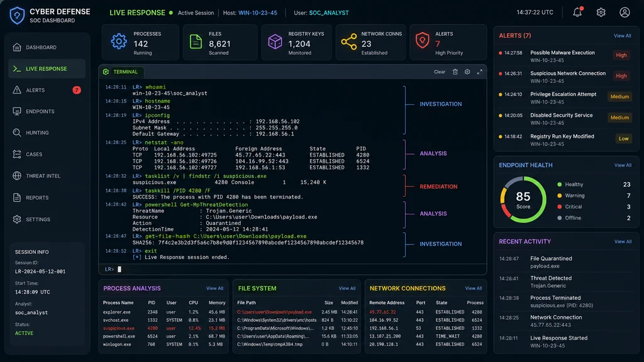Screen dimensions: 644x362
Task: Click the Cyber Defense shield logo
Action: [17, 16]
